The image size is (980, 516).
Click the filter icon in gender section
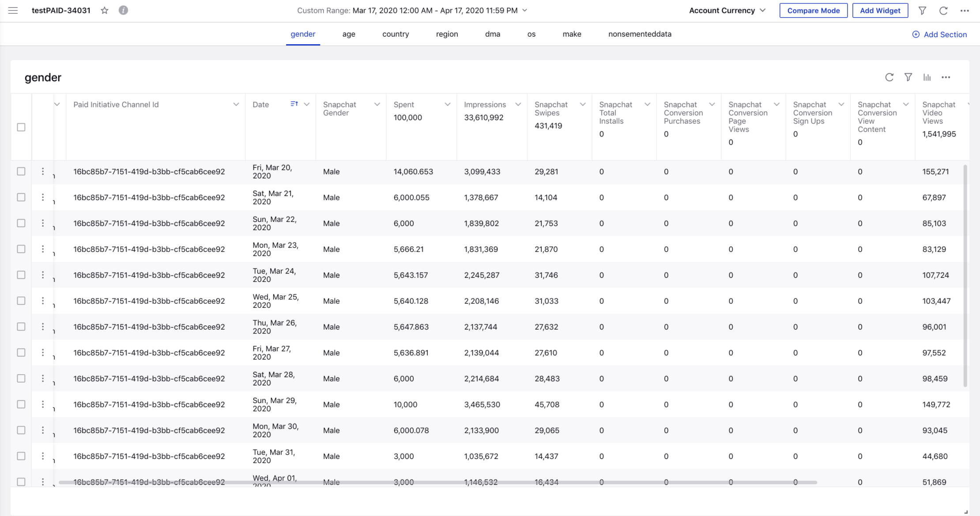click(908, 76)
